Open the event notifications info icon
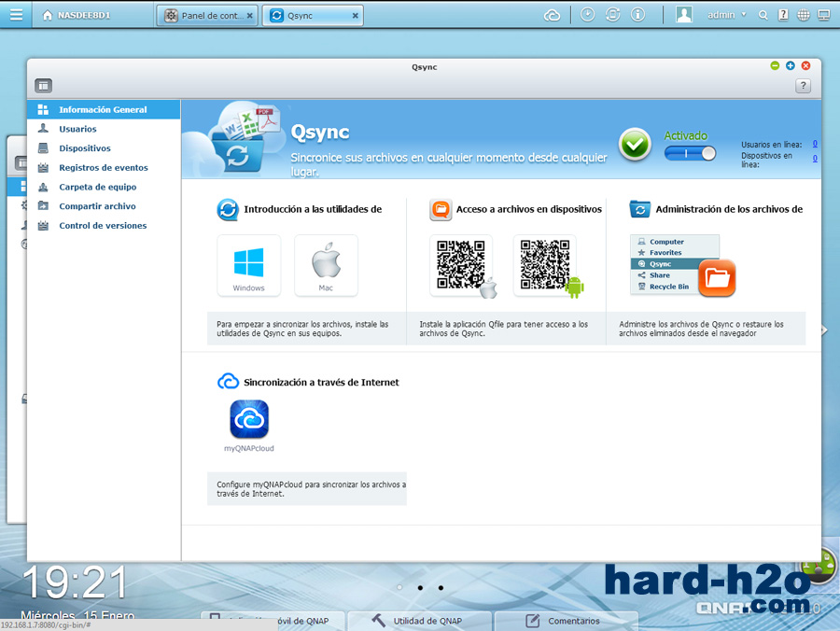The height and width of the screenshot is (631, 840). point(637,15)
